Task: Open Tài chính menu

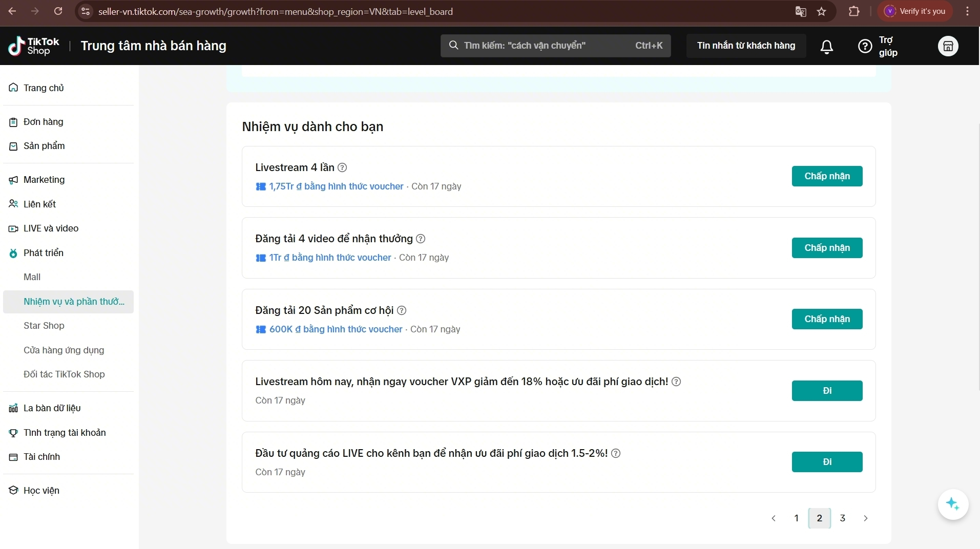Action: 68,457
